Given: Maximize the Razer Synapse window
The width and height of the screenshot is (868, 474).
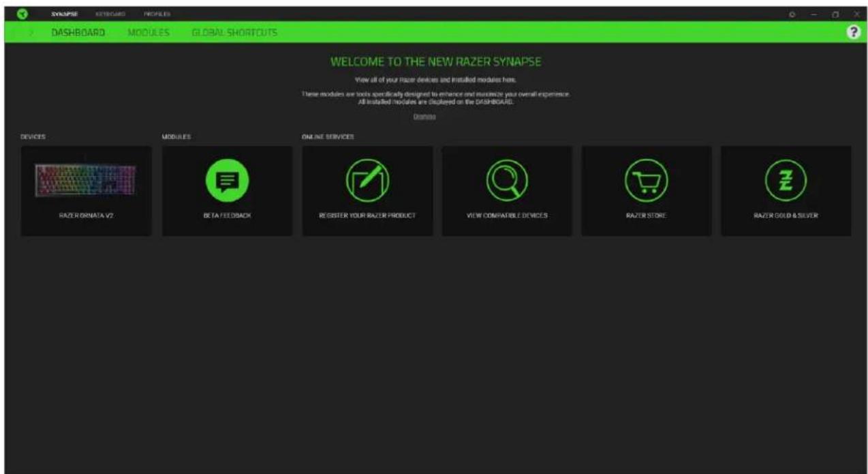Looking at the screenshot, I should click(835, 14).
